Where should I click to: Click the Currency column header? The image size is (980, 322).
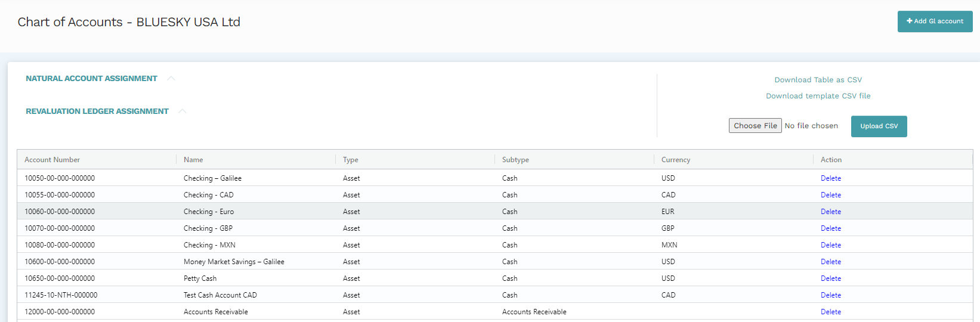pos(676,160)
